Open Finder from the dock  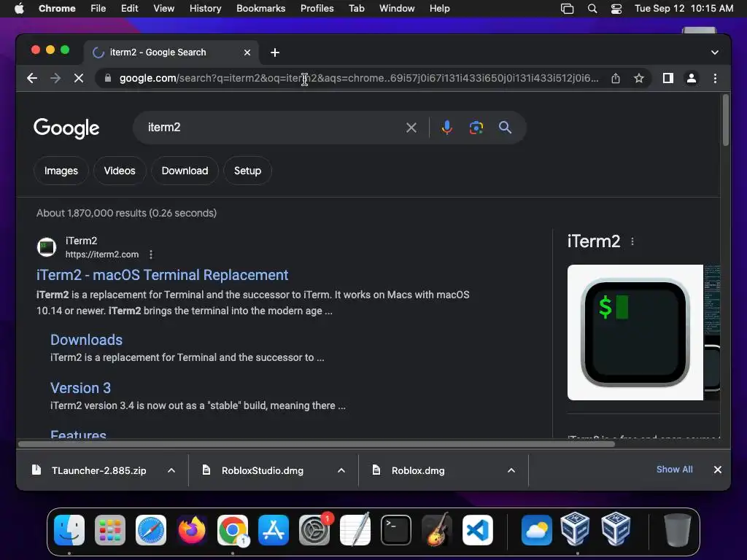69,530
